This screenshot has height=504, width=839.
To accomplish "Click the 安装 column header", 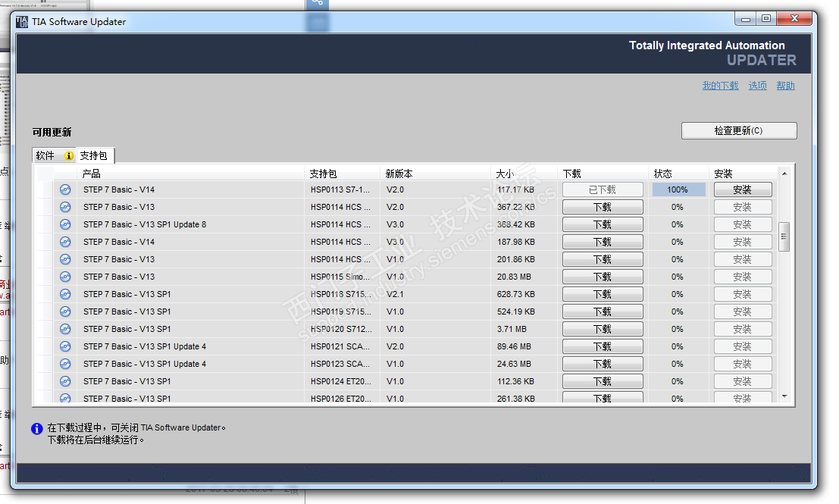I will point(744,174).
